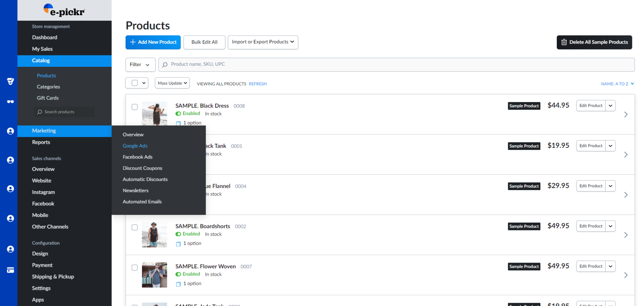This screenshot has height=306, width=644.
Task: Open the select-all checkbox dropdown arrow
Action: pyautogui.click(x=144, y=83)
